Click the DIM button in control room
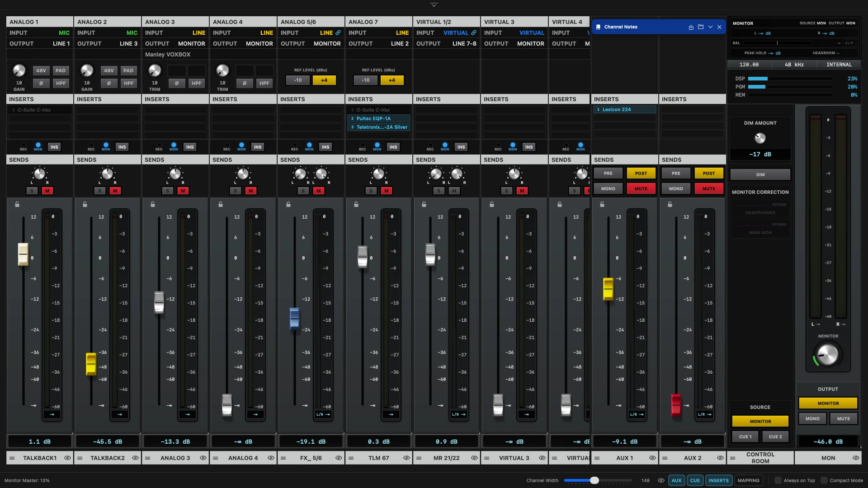The image size is (868, 488). coord(760,175)
